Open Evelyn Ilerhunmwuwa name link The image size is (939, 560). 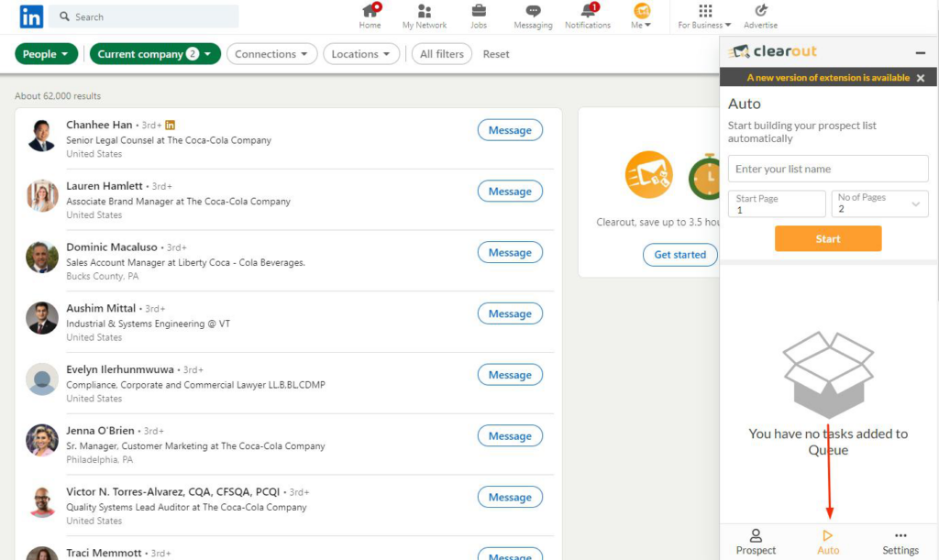[120, 369]
